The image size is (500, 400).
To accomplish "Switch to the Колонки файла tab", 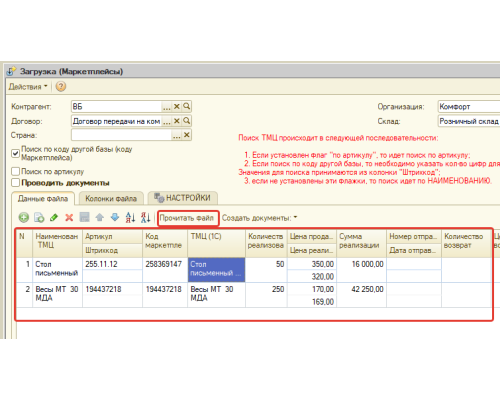I will pos(111,198).
